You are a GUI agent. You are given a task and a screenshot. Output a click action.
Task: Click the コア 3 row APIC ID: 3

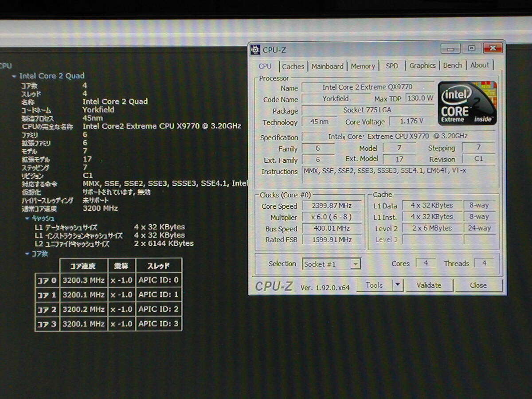[158, 324]
